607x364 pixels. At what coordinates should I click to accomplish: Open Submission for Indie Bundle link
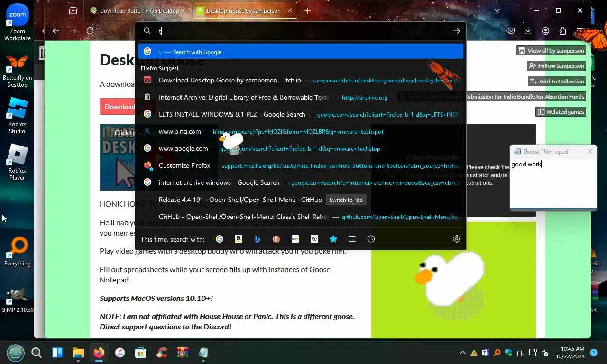[x=525, y=97]
